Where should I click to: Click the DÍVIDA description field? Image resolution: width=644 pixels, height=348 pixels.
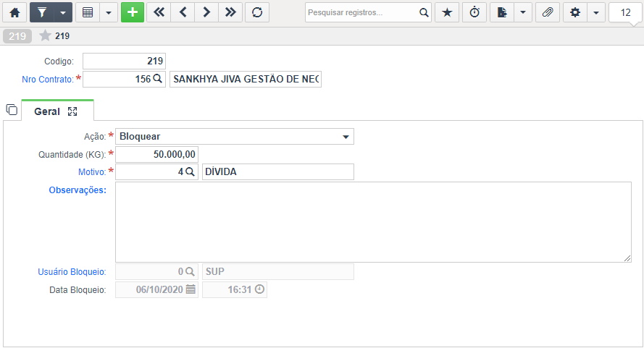tap(278, 172)
